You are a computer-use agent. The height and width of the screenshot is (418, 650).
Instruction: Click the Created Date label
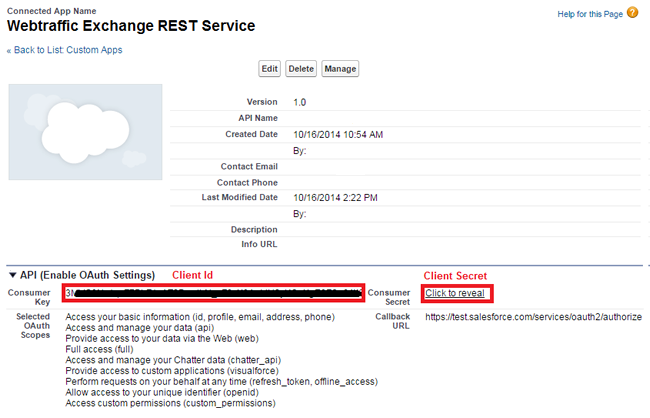(251, 134)
